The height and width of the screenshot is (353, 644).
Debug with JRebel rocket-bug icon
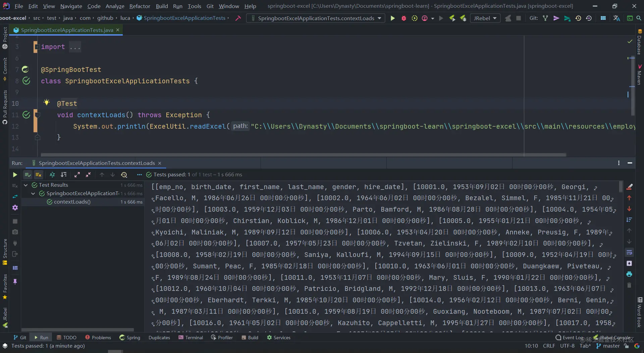click(x=463, y=18)
